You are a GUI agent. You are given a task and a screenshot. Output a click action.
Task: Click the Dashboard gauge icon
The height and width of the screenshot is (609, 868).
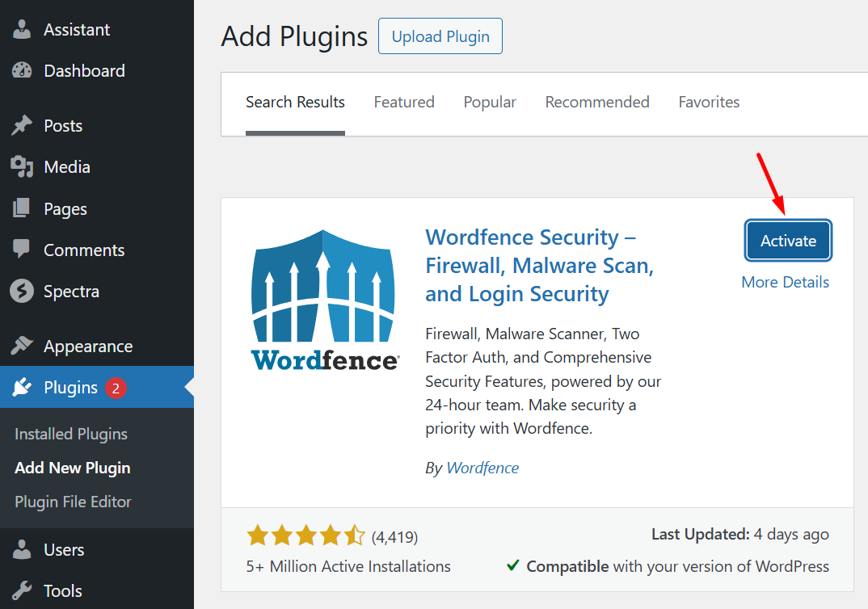pyautogui.click(x=22, y=71)
